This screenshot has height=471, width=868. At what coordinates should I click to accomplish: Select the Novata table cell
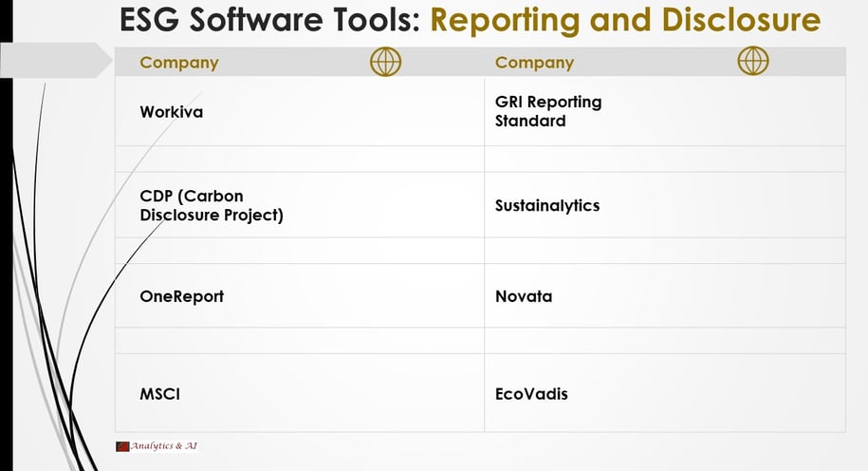[x=665, y=296]
